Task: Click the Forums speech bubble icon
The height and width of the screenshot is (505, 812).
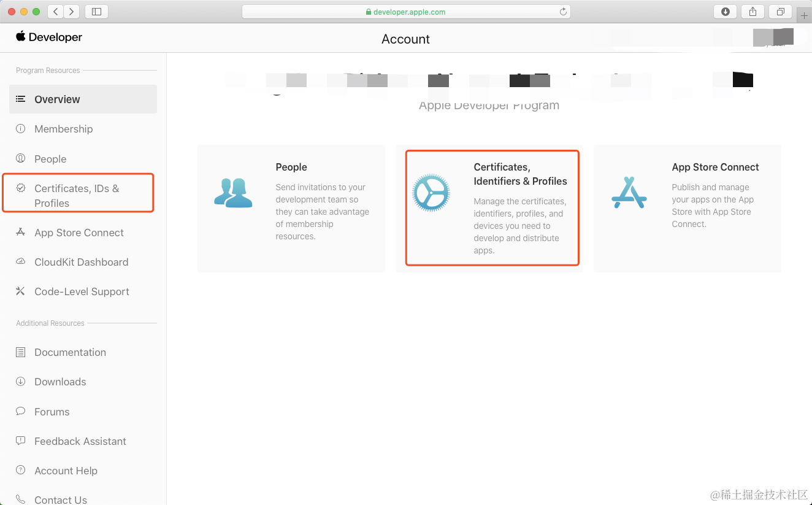Action: (20, 411)
